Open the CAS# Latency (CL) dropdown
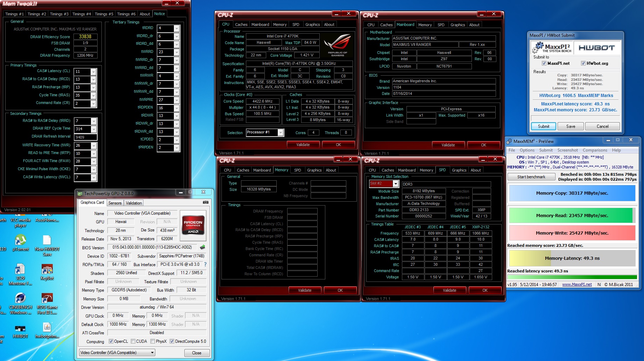The height and width of the screenshot is (361, 644). pos(93,71)
